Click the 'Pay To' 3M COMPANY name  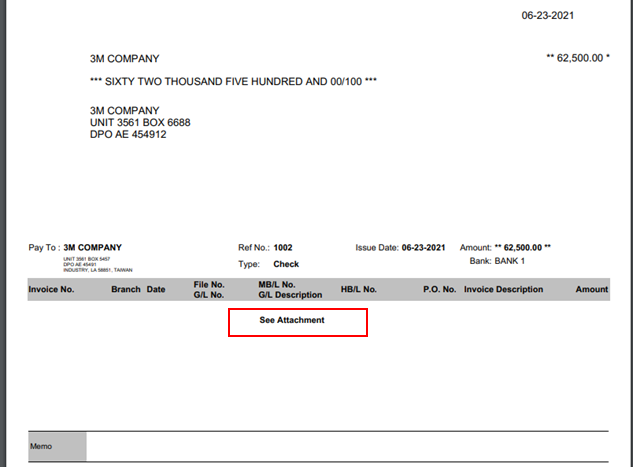(x=92, y=247)
